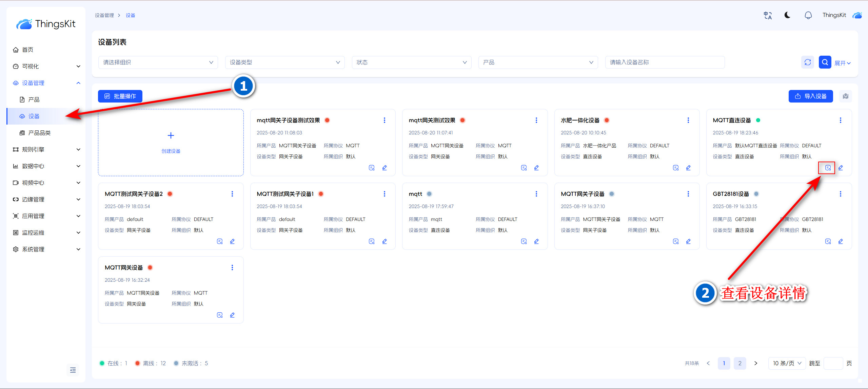Go to page 2 of device list

pyautogui.click(x=740, y=363)
